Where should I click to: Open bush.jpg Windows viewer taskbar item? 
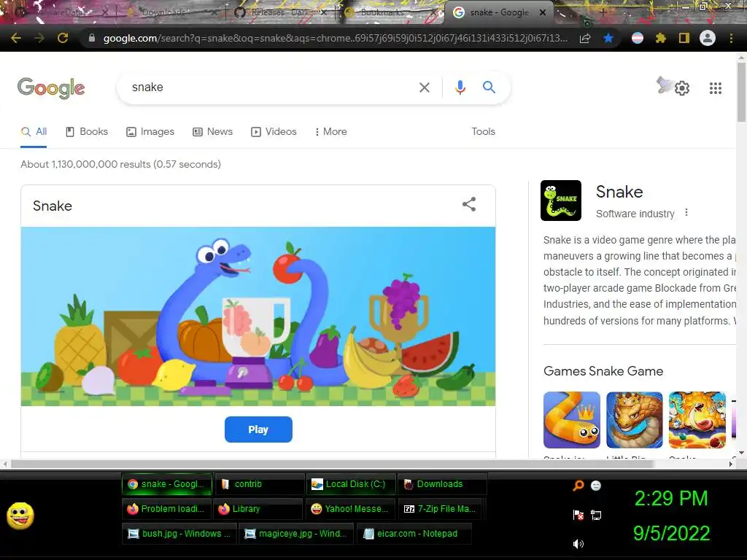pos(179,533)
